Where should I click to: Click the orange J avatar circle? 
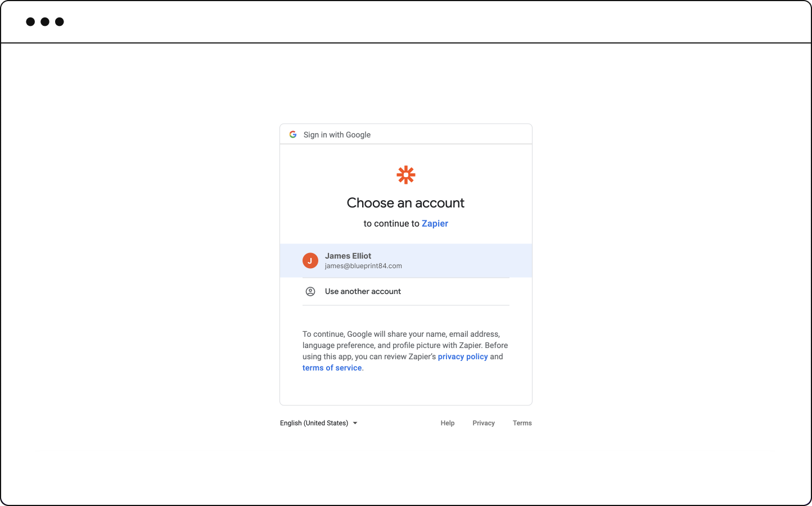pos(310,261)
